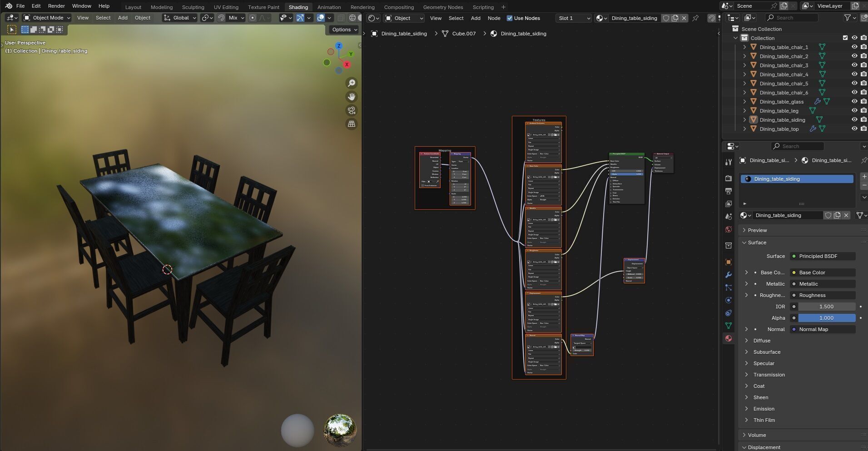
Task: Open the Global orientation dropdown
Action: point(180,18)
